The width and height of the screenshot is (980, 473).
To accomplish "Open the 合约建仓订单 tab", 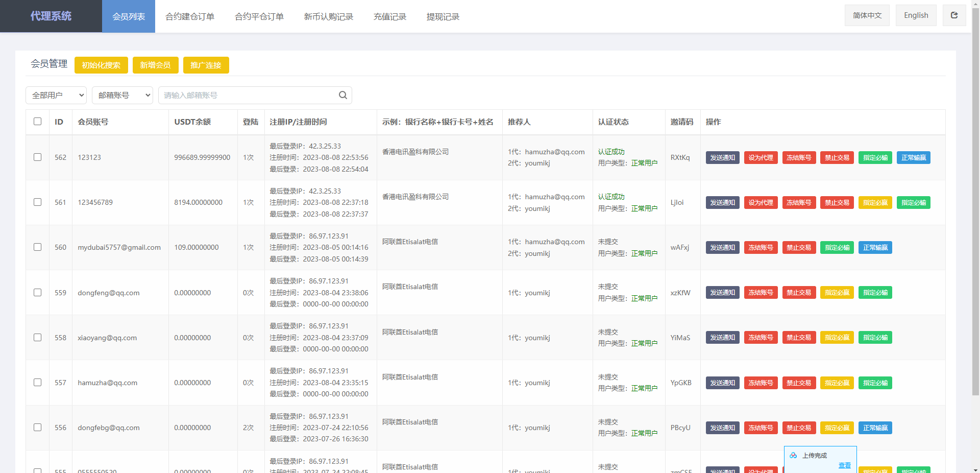I will pyautogui.click(x=190, y=17).
